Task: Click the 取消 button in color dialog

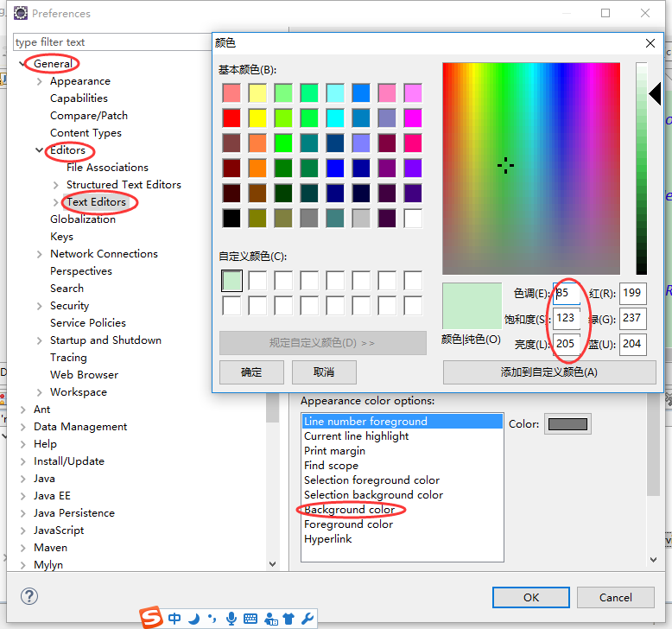Action: 324,372
